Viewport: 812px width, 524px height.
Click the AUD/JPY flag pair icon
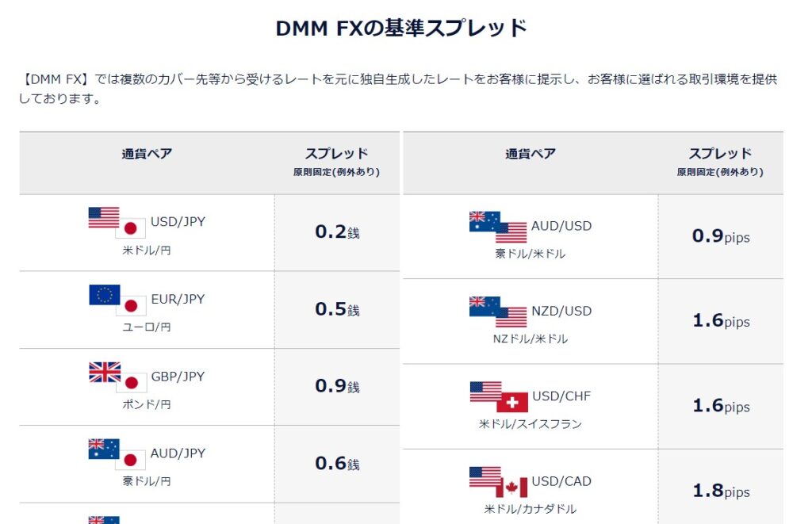[x=117, y=454]
